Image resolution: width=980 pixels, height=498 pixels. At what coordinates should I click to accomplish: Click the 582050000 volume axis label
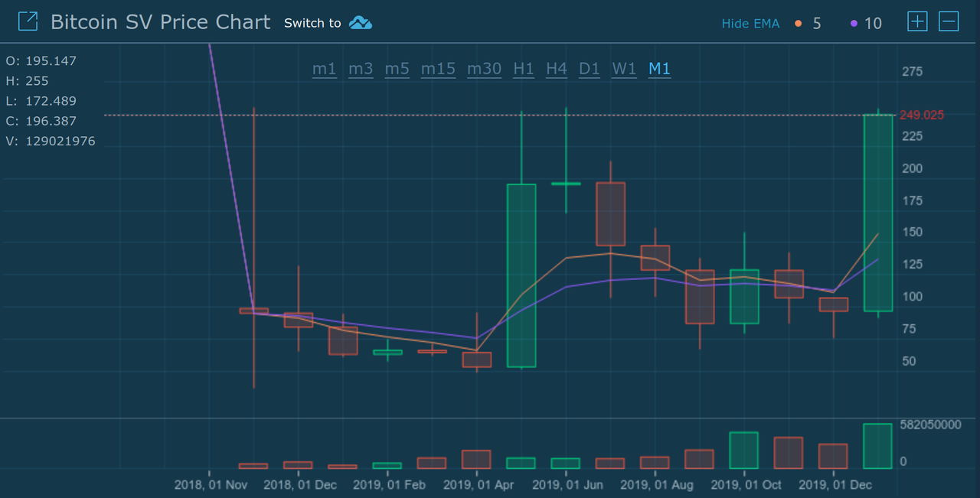pos(930,425)
